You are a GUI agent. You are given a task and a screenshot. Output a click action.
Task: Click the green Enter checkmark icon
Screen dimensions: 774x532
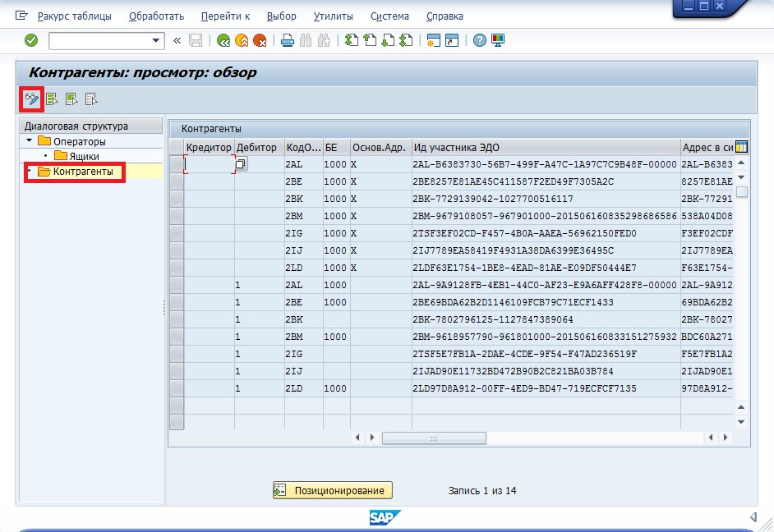31,40
